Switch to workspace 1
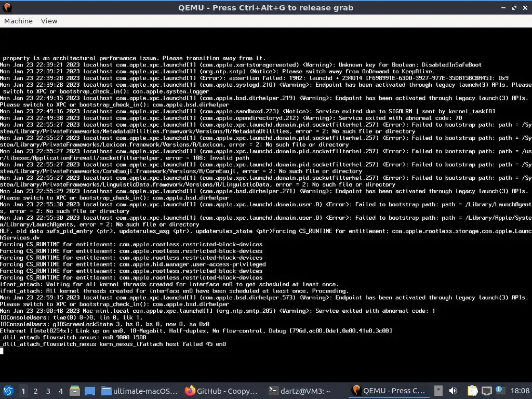Image resolution: width=532 pixels, height=399 pixels. [x=23, y=391]
